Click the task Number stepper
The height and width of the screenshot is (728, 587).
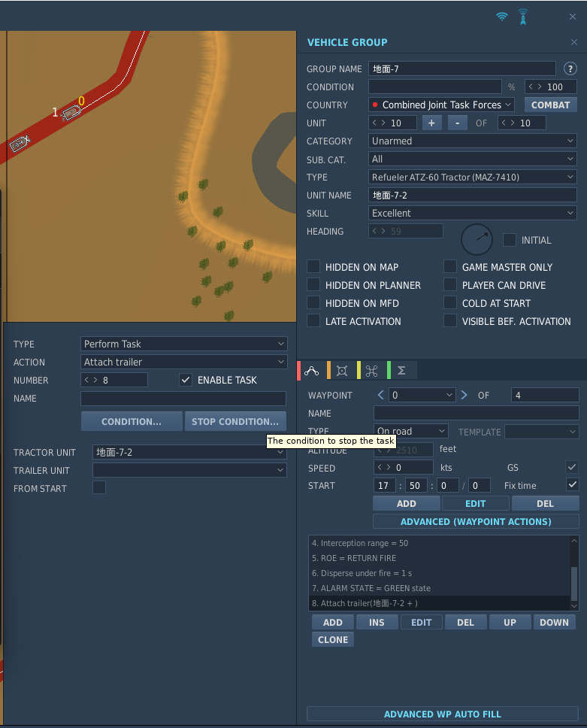click(114, 380)
